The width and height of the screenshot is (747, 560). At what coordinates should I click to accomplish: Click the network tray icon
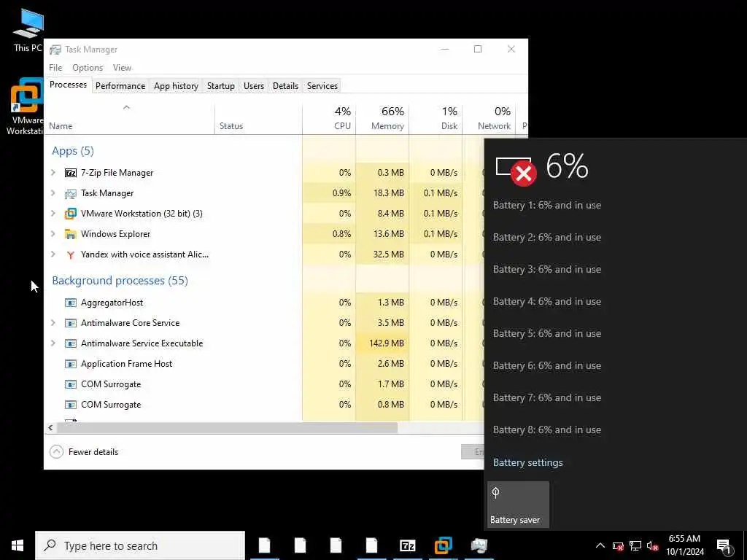[635, 546]
